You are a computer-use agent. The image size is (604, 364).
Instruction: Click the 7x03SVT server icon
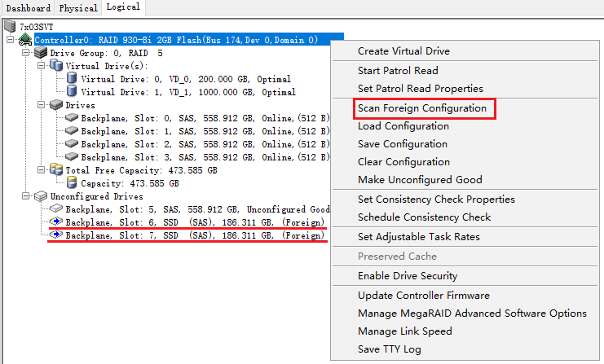11,27
